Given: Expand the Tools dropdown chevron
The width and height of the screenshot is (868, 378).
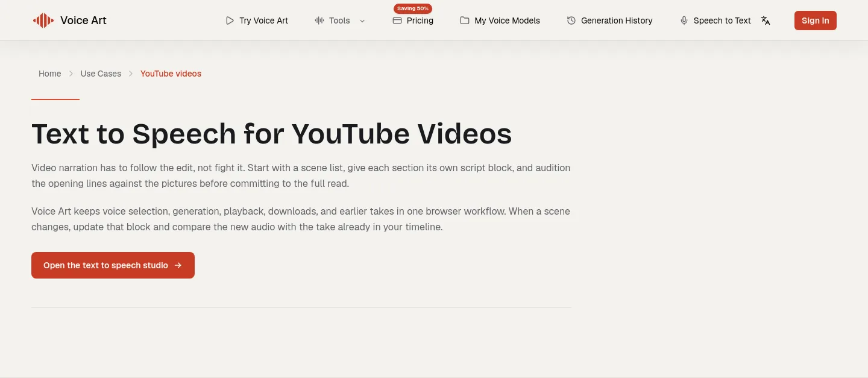Looking at the screenshot, I should point(362,20).
